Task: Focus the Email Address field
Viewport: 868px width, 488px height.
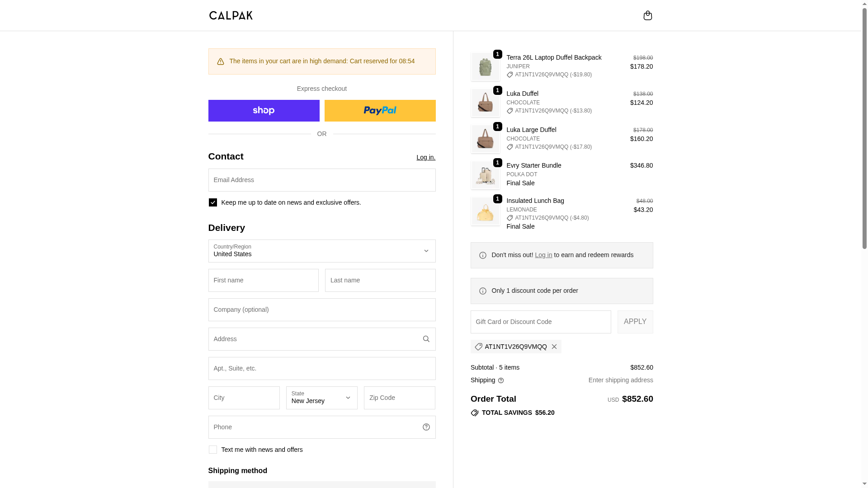Action: point(321,180)
